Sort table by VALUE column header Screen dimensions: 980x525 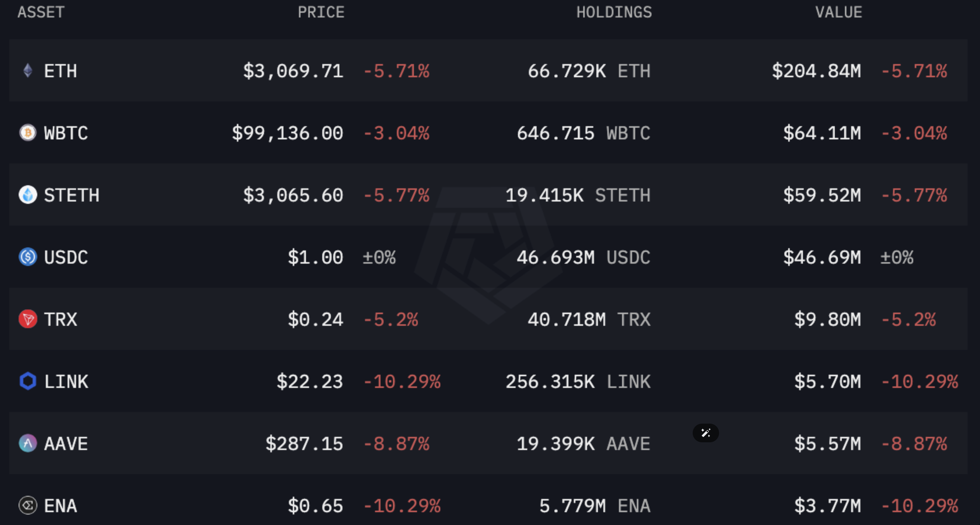tap(839, 12)
